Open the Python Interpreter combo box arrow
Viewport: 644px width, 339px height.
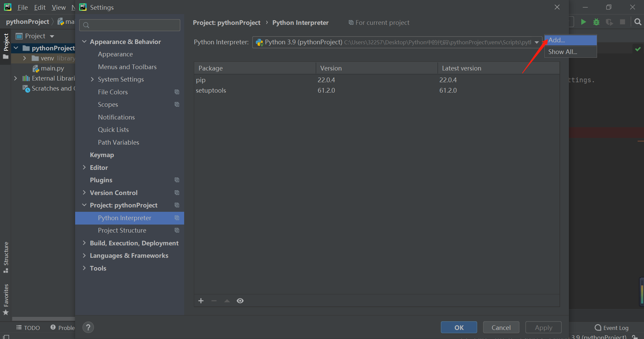(537, 42)
